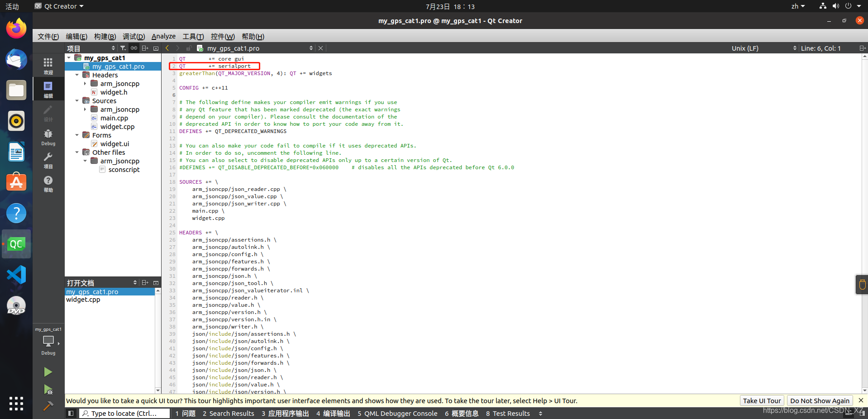Close the my_gps_cat1.pro document with X

pyautogui.click(x=320, y=48)
